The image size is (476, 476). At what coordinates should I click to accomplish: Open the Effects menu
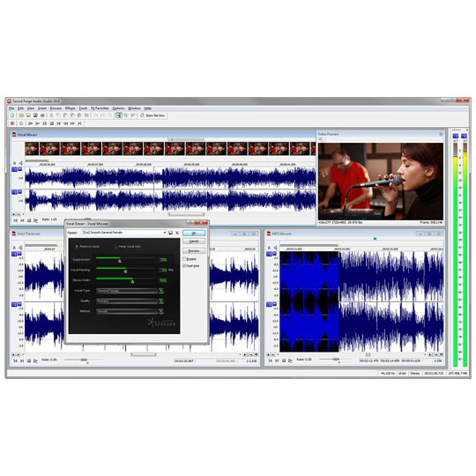click(x=71, y=108)
